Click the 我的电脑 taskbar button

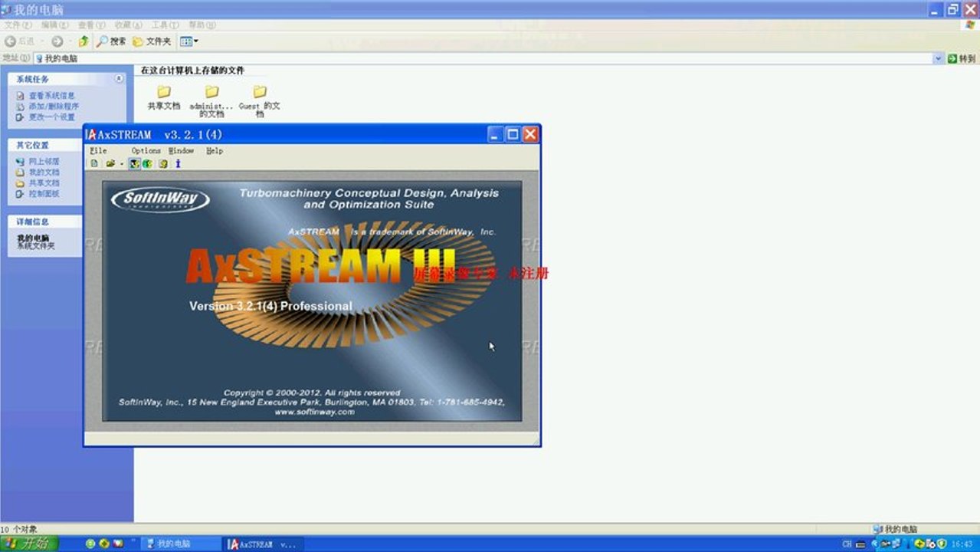pyautogui.click(x=179, y=544)
